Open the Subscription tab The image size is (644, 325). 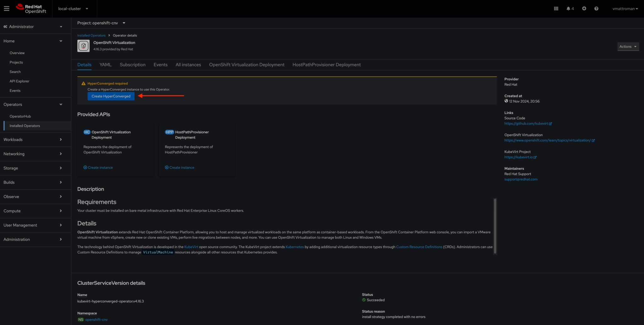point(132,64)
